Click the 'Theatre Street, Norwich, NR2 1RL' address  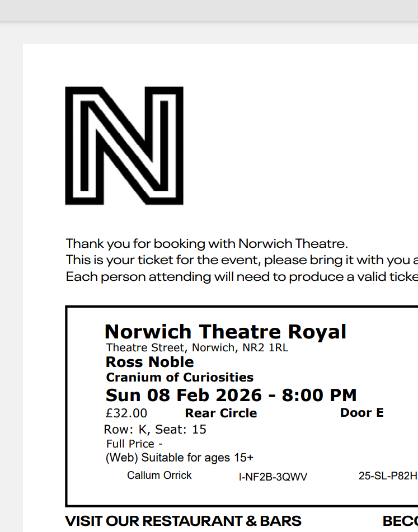[197, 348]
